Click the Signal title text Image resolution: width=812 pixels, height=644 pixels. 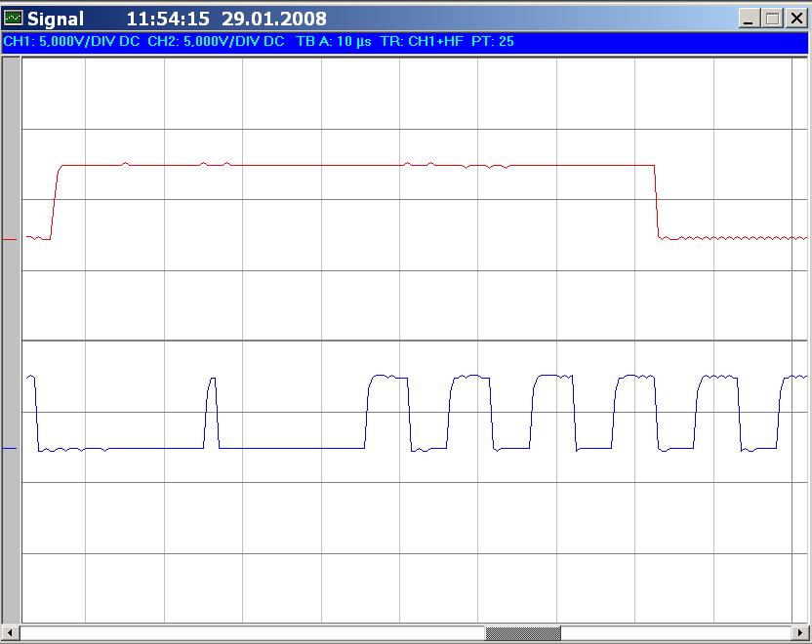[56, 20]
